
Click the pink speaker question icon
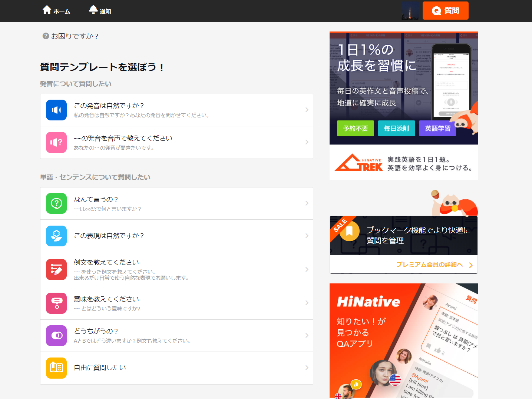point(56,142)
